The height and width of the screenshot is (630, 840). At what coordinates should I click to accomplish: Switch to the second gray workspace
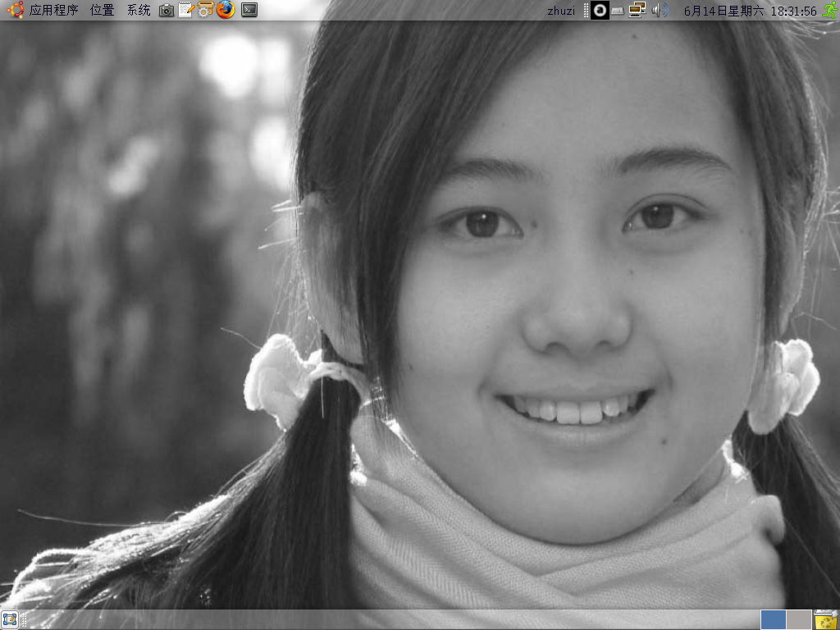(799, 620)
